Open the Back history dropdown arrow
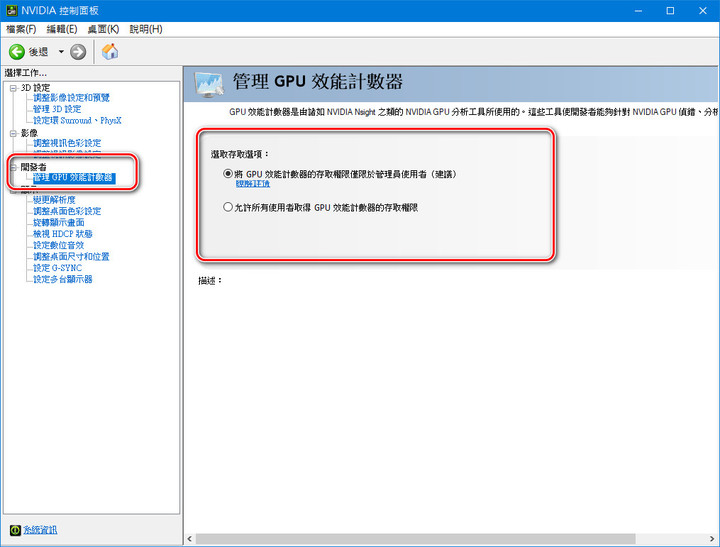The height and width of the screenshot is (547, 720). pos(61,52)
